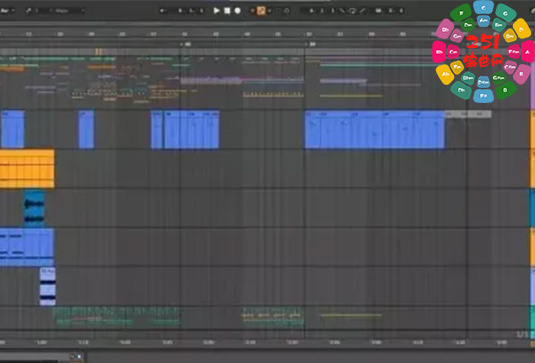Start playback with the Play button
This screenshot has height=363, width=535.
tap(216, 11)
